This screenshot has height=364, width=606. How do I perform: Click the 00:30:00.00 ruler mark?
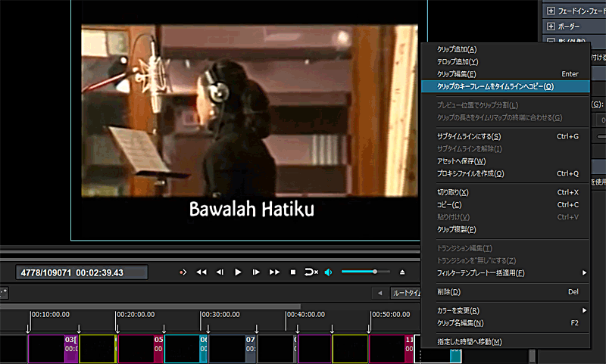[x=220, y=315]
